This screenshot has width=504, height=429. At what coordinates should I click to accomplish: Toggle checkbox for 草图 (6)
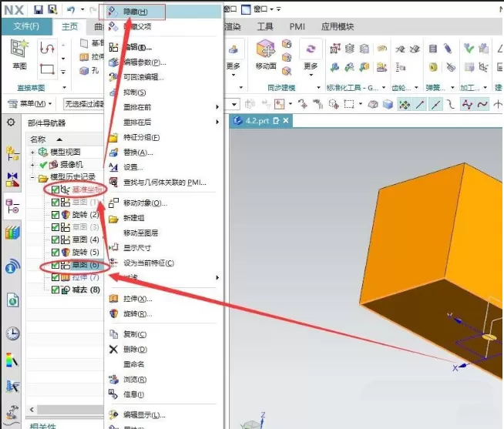[55, 265]
